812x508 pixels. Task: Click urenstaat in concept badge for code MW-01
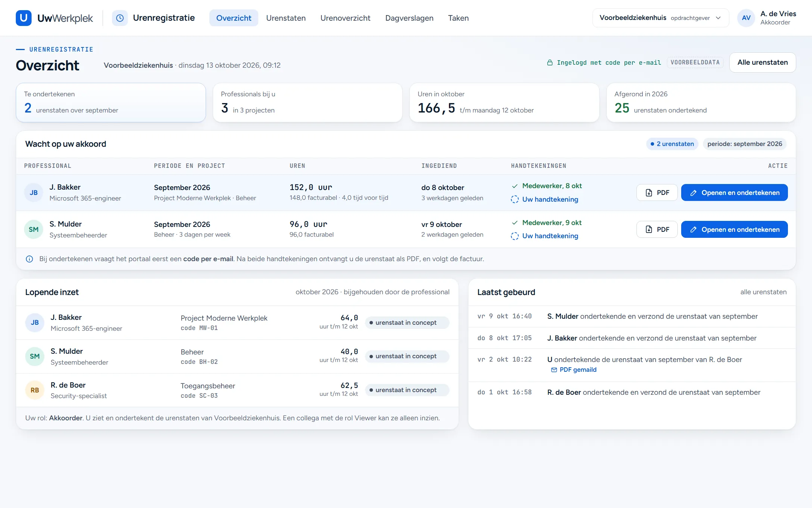[x=407, y=322]
